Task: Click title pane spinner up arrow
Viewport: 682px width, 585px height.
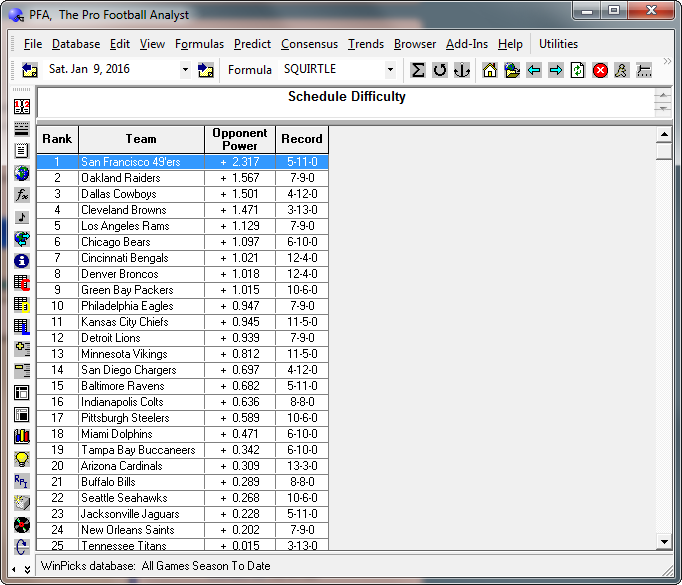Action: [x=663, y=96]
